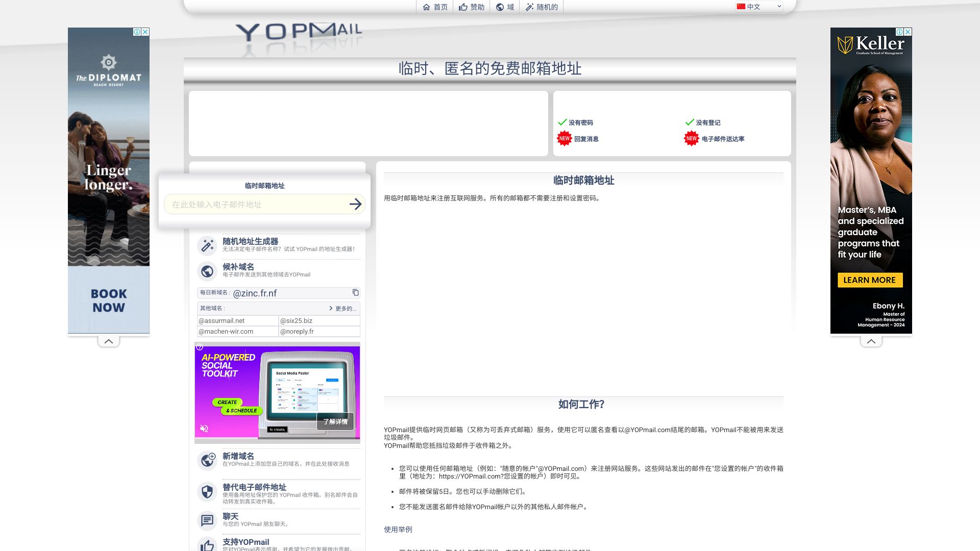The width and height of the screenshot is (980, 551).
Task: Click the ad info icon on the social toolkit ad
Action: (200, 347)
